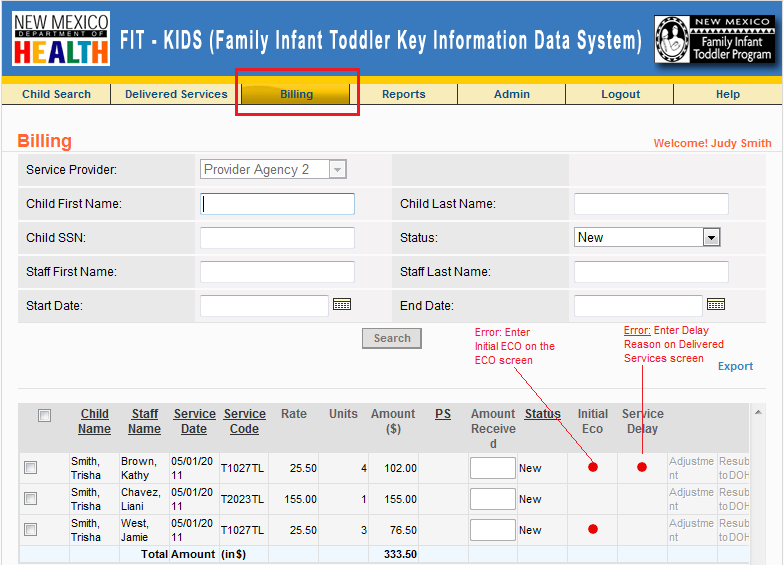This screenshot has height=565, width=784.
Task: Check the row for staff West, Jamie
Action: (30, 530)
